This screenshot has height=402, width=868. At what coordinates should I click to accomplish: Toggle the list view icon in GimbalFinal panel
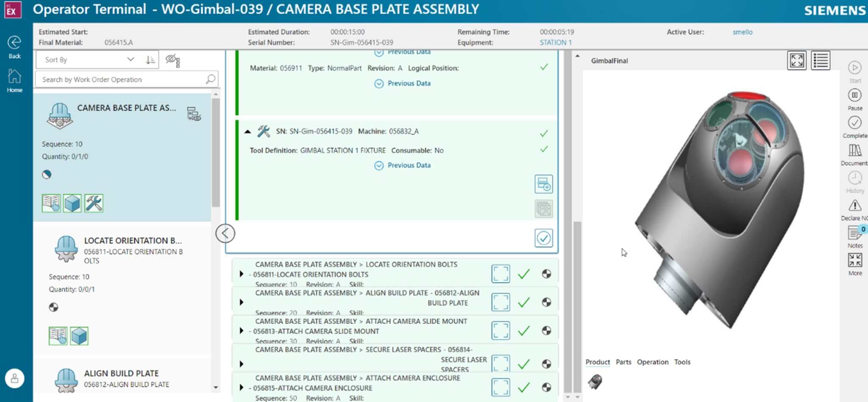821,61
